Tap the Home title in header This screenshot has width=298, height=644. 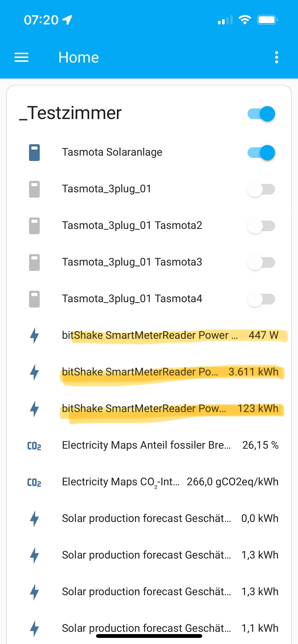coord(78,57)
